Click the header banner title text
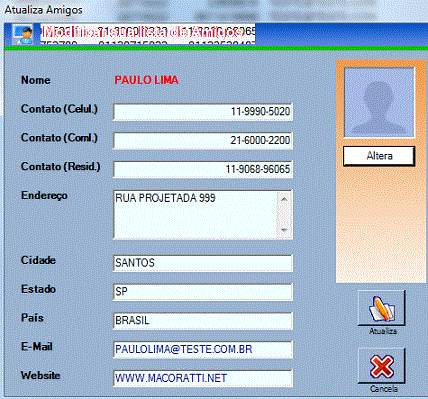 point(144,32)
